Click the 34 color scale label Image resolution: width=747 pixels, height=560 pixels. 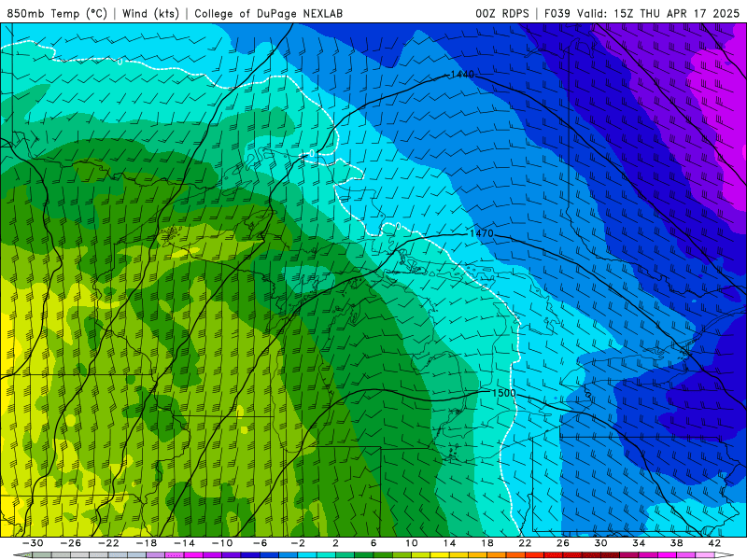pyautogui.click(x=639, y=543)
